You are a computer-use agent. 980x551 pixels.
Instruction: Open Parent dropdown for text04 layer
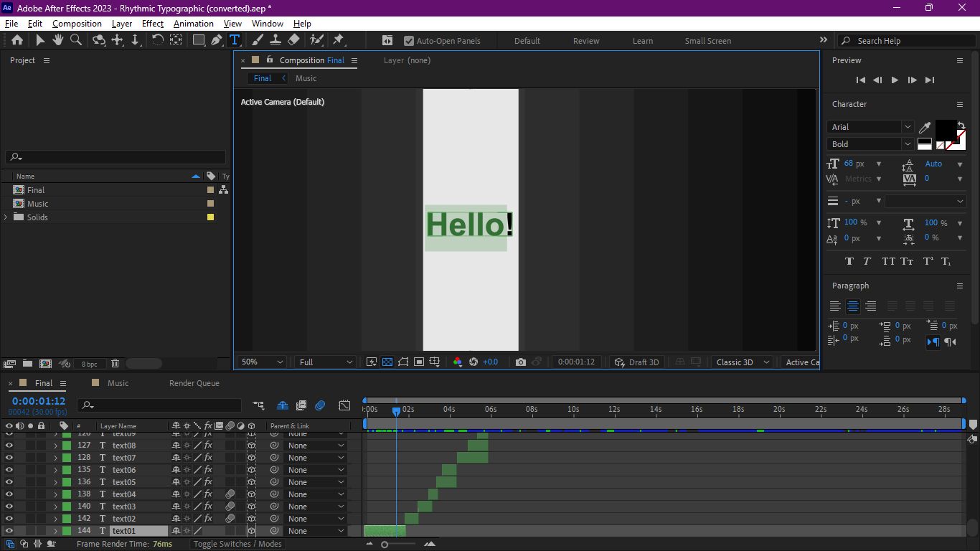click(x=316, y=494)
